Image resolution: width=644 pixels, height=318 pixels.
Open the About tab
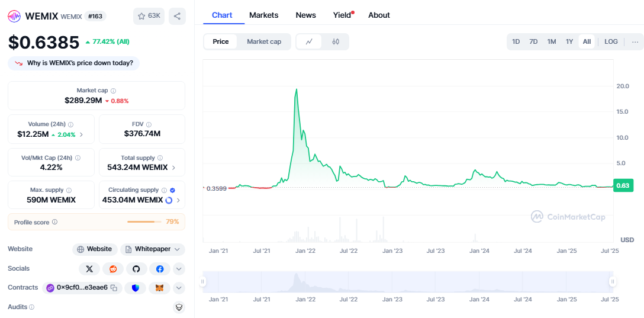point(379,15)
